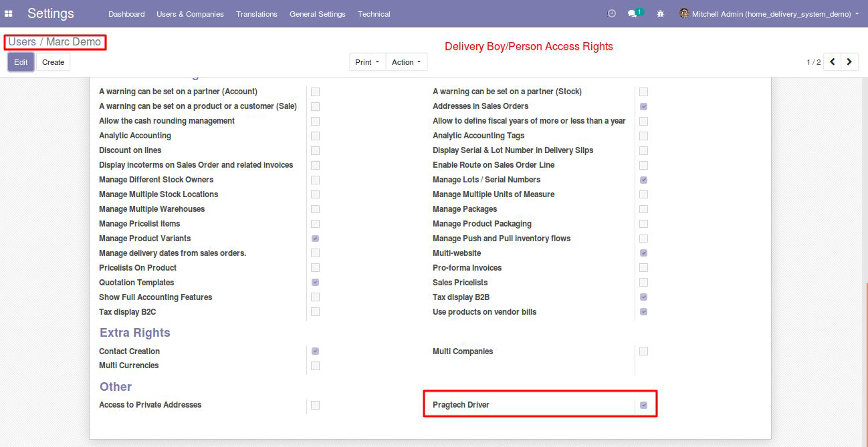This screenshot has width=868, height=447.
Task: Open the Users & Companies menu
Action: pos(190,14)
